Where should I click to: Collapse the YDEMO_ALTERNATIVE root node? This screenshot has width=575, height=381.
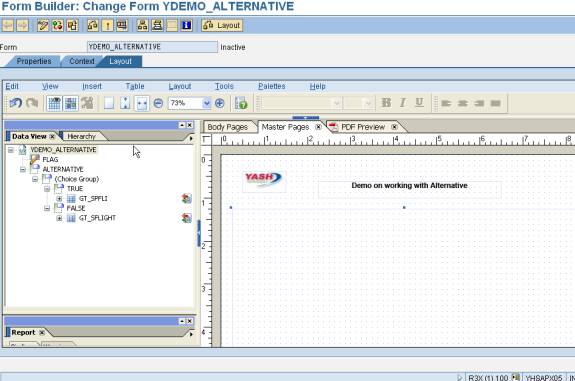click(x=11, y=150)
